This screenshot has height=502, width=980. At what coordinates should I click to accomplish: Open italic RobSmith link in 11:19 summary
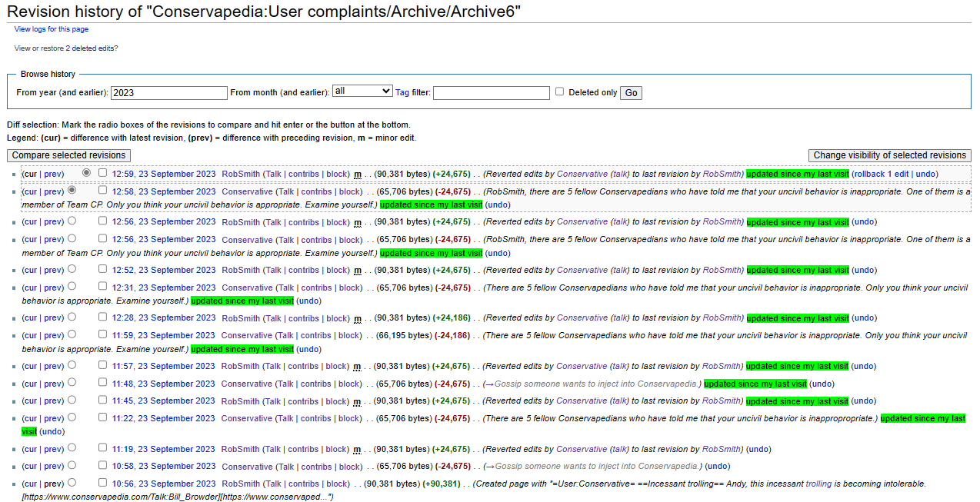[722, 450]
